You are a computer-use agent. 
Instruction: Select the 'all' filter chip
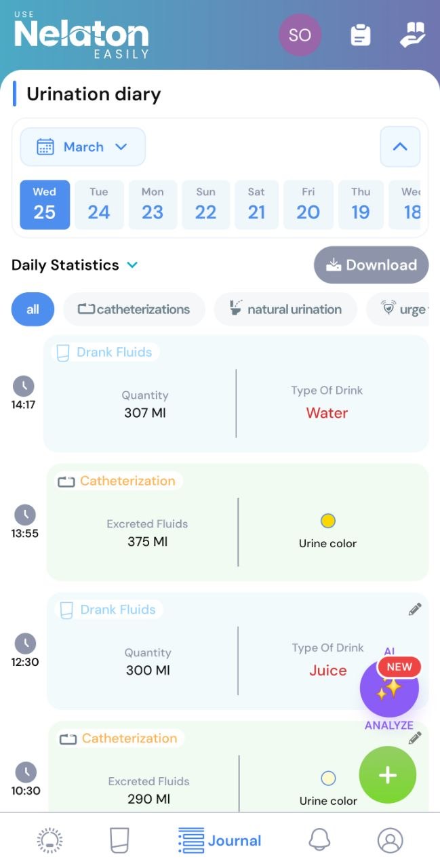click(x=32, y=309)
